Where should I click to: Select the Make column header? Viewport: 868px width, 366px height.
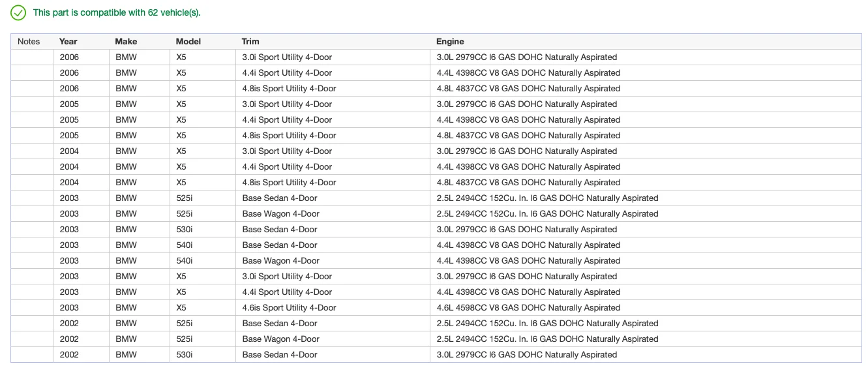click(126, 41)
